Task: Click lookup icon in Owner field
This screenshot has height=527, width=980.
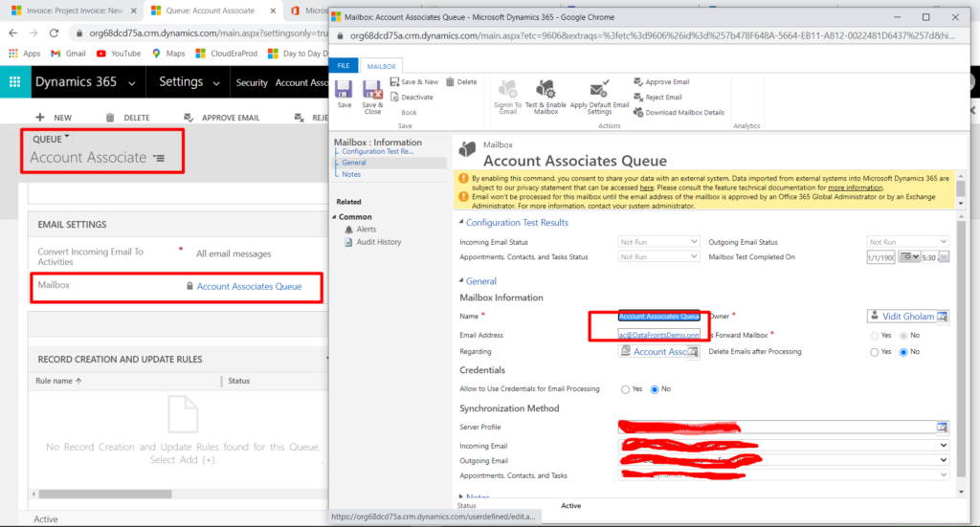Action: click(942, 317)
